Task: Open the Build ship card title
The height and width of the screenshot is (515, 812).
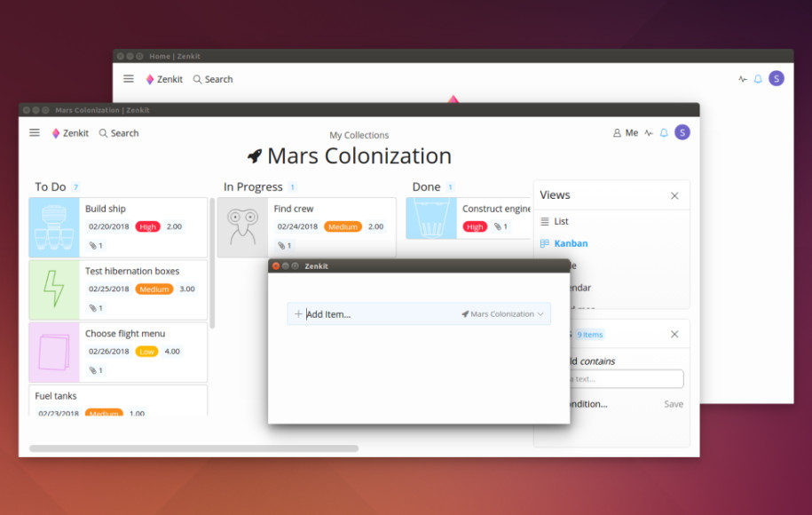Action: [x=106, y=209]
